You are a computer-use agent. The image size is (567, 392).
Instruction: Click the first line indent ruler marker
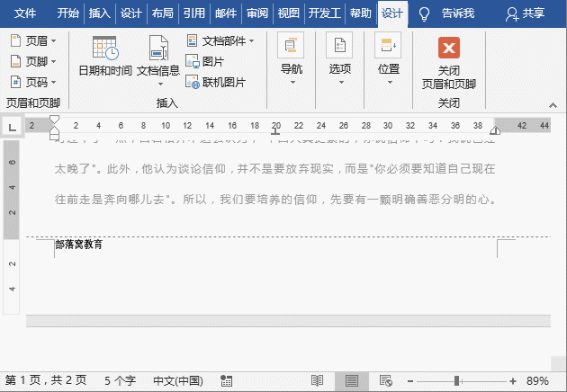point(54,120)
